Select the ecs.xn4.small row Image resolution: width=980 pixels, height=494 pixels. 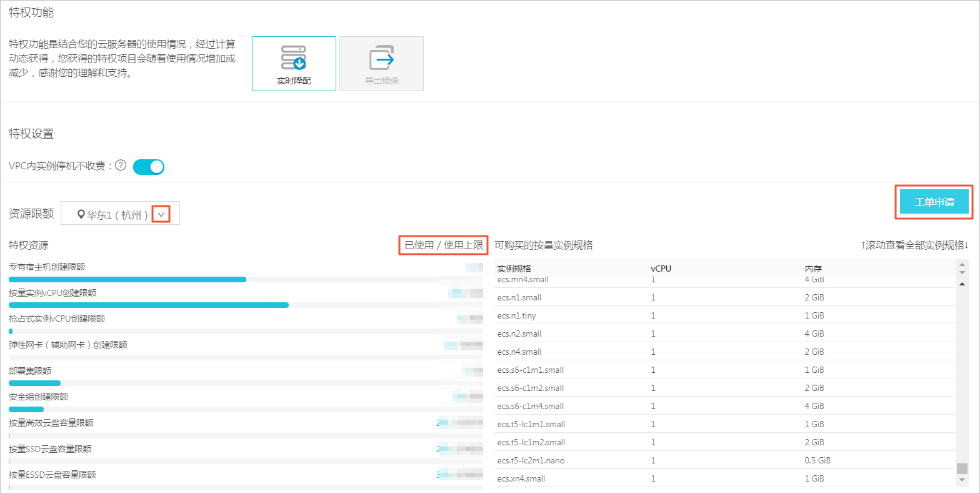(725, 478)
